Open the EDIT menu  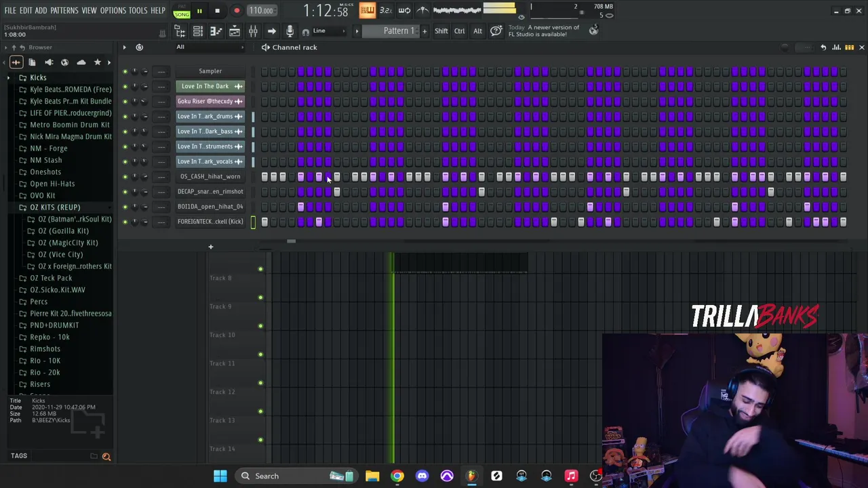click(x=26, y=11)
